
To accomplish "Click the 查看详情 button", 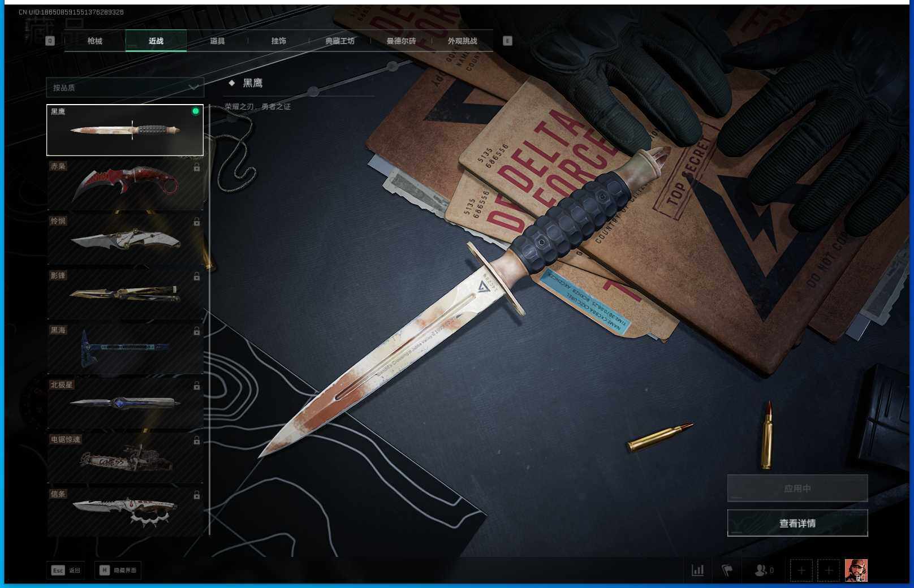I will [x=797, y=523].
